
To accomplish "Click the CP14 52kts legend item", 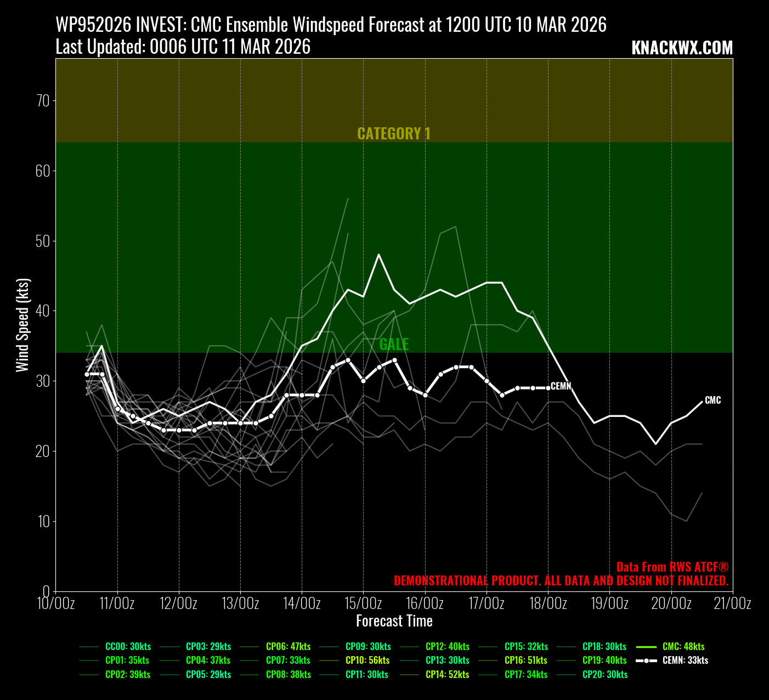I will tap(447, 675).
